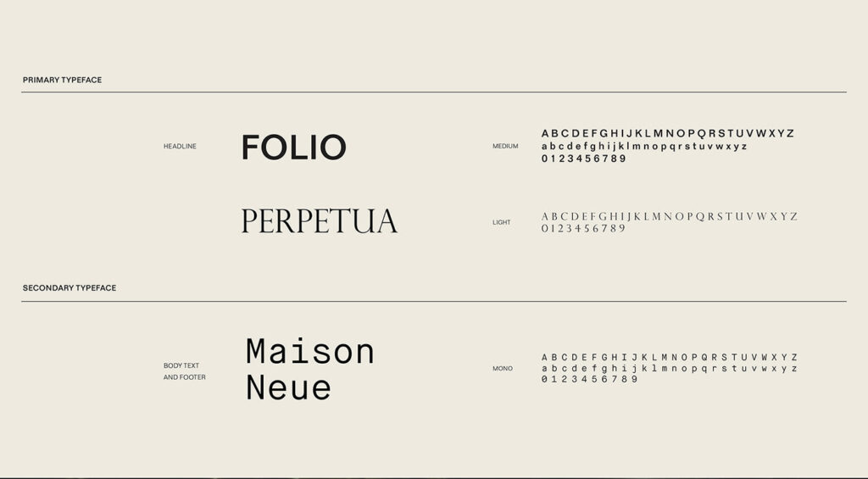
Task: Select the MONO weight label
Action: click(503, 369)
